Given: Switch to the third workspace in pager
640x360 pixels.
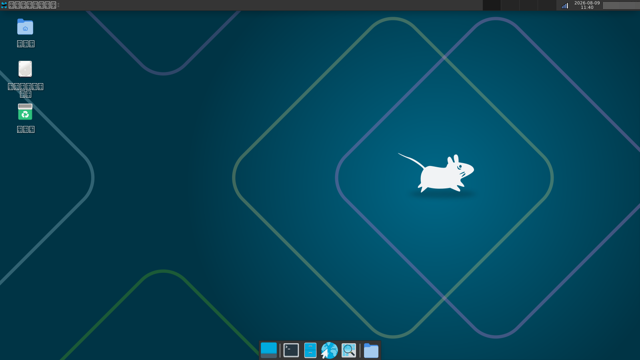Looking at the screenshot, I should pos(528,5).
